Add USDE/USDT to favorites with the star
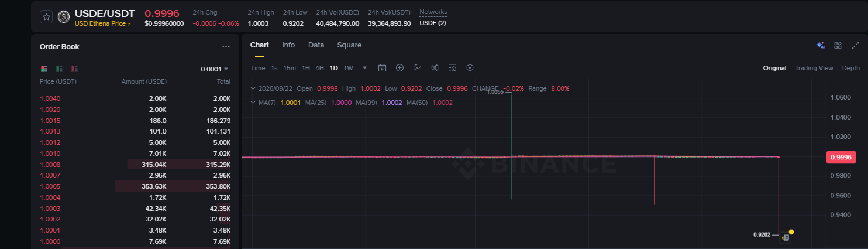868x249 pixels. click(x=46, y=17)
